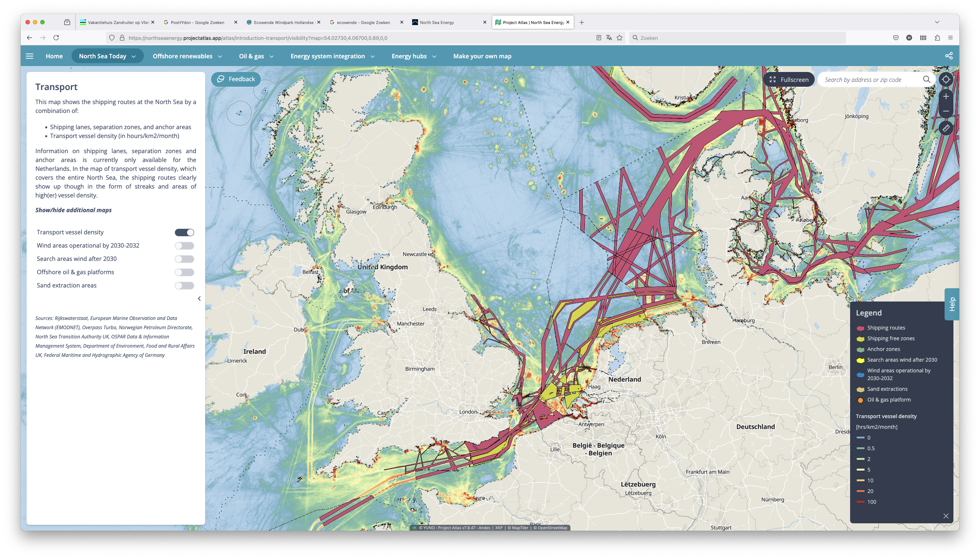Focus the Zoeken browser search box
980x558 pixels.
tap(738, 38)
